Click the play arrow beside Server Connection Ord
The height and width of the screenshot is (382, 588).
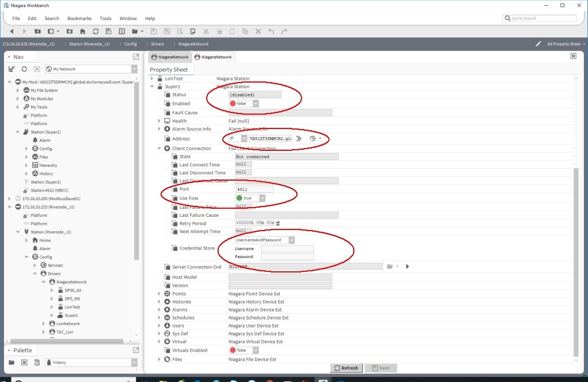[x=408, y=267]
